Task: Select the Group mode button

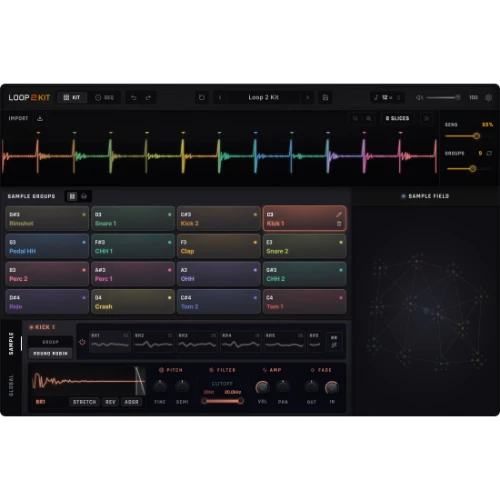Action: [50, 342]
